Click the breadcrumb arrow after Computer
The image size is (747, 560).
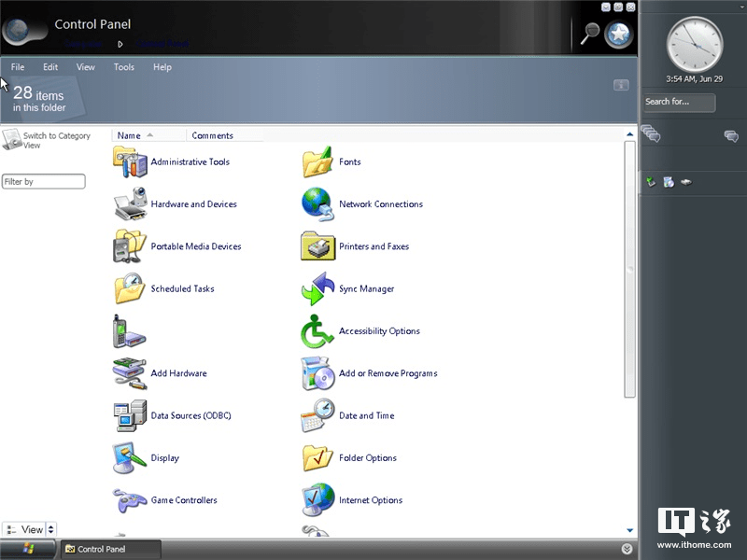(120, 43)
